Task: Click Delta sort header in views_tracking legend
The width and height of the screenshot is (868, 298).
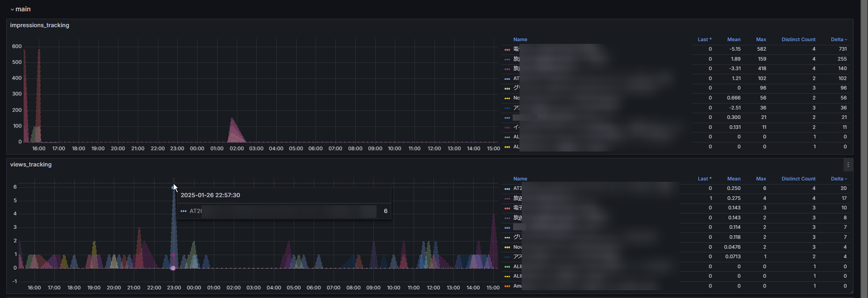Action: click(839, 179)
